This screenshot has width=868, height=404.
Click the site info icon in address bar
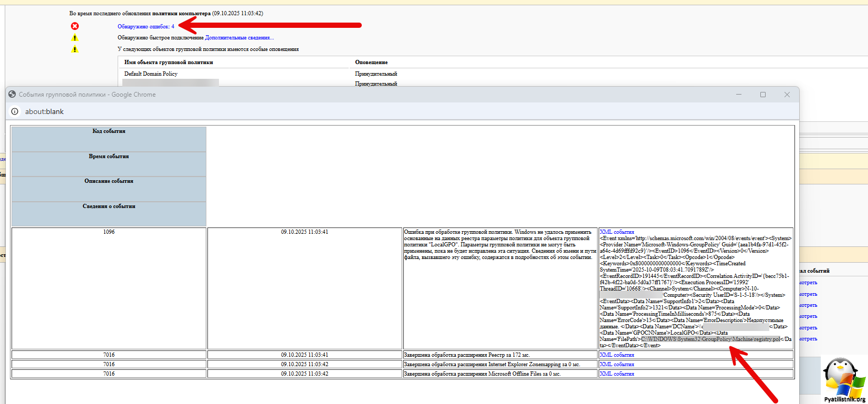(x=15, y=111)
